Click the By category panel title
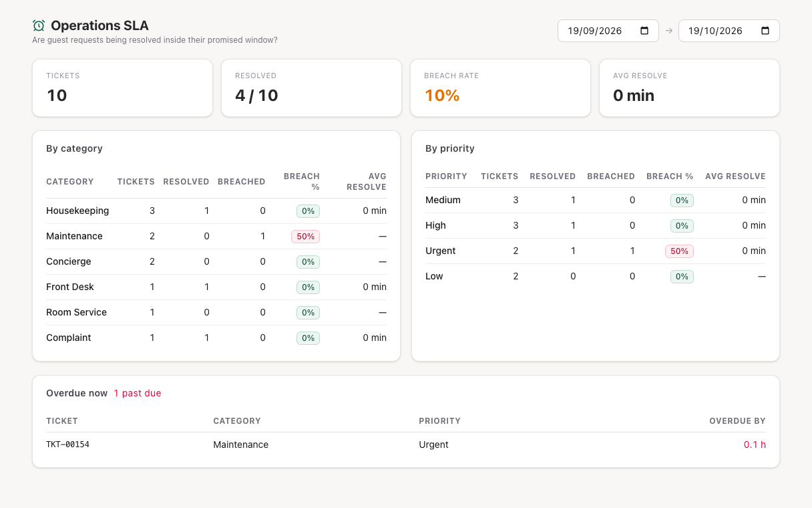 point(74,148)
